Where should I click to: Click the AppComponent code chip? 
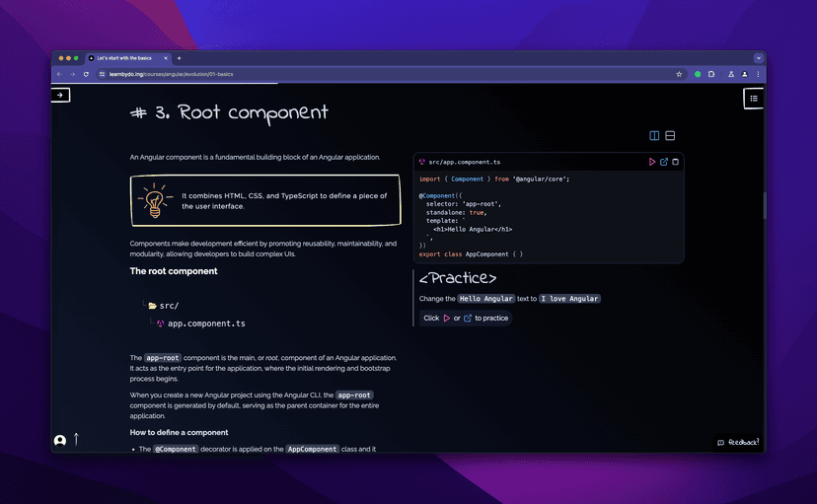point(312,449)
